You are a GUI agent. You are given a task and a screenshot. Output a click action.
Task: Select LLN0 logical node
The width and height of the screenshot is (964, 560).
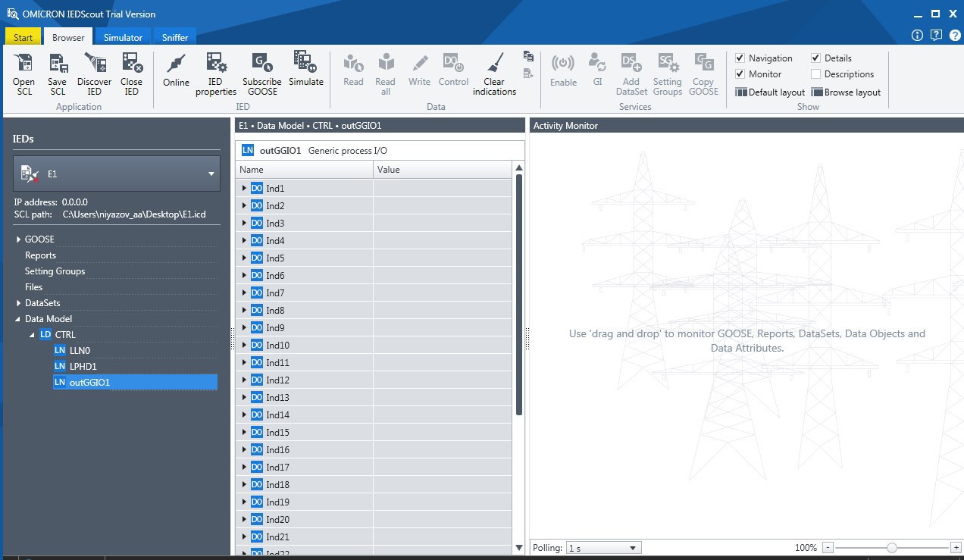coord(80,351)
